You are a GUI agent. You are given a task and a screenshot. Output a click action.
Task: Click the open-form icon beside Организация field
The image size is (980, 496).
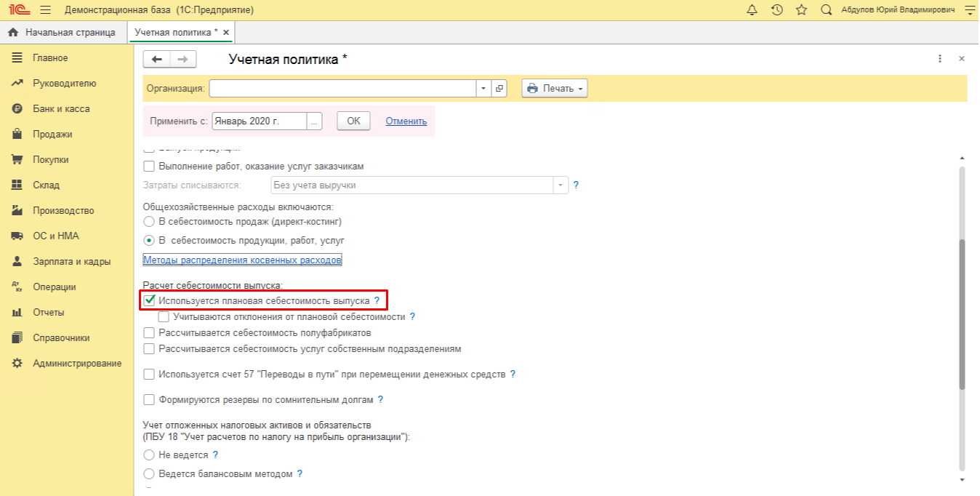pos(499,89)
